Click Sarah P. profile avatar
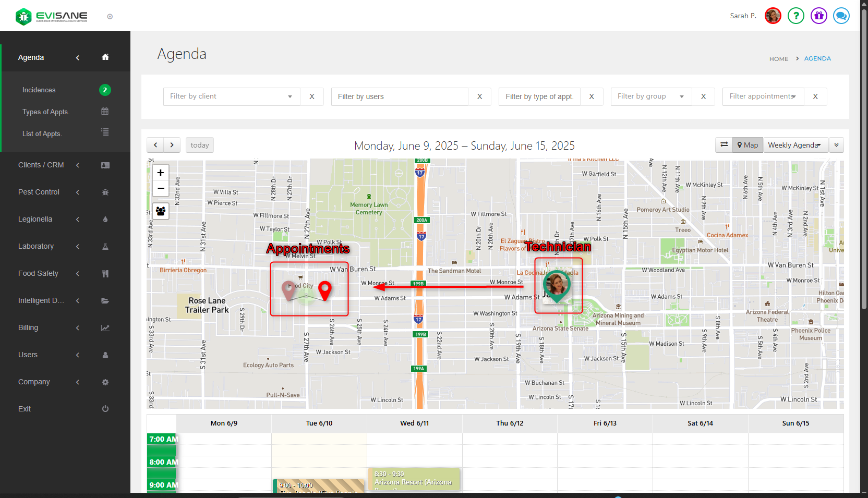 coord(773,16)
